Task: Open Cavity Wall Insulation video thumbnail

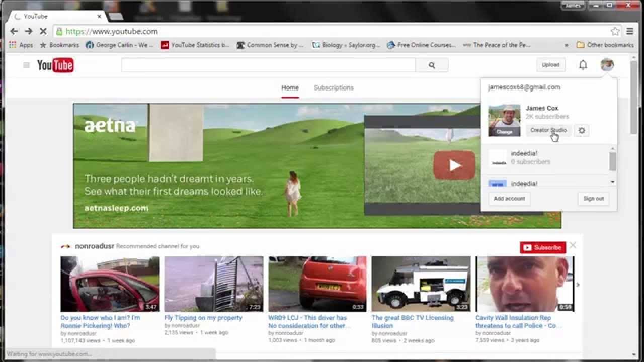Action: (x=525, y=284)
